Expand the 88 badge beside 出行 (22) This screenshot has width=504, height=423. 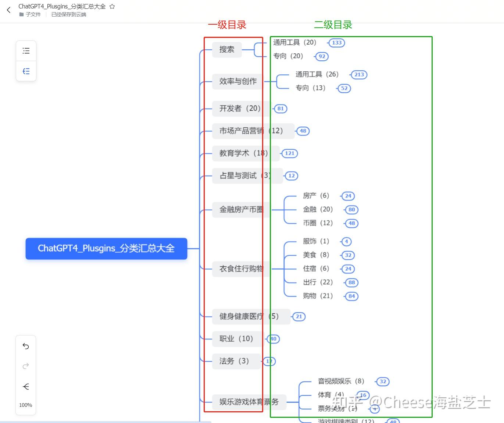[x=352, y=282]
